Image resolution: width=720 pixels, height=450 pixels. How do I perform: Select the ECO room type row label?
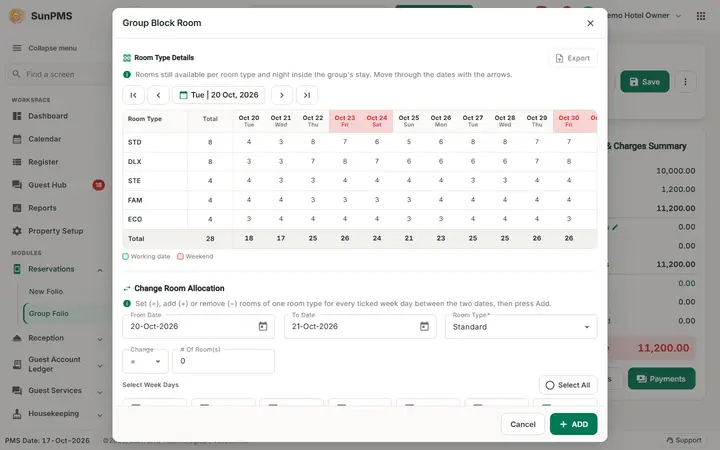(135, 219)
